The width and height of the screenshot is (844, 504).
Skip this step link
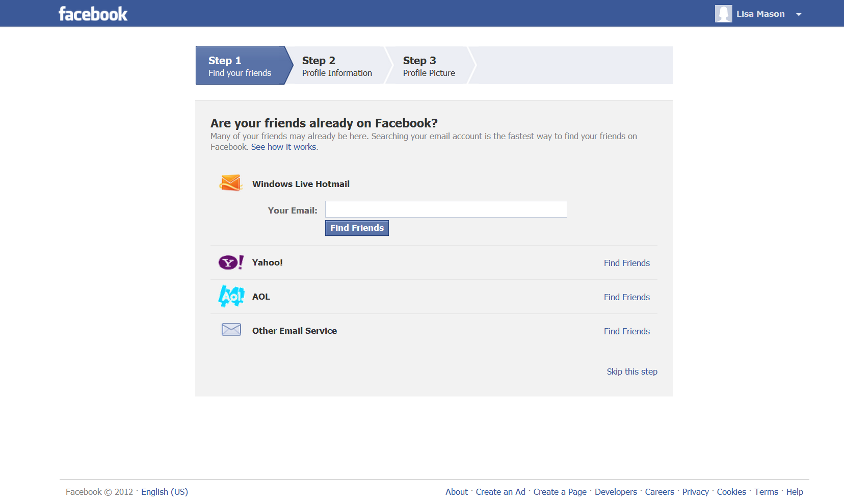[632, 372]
